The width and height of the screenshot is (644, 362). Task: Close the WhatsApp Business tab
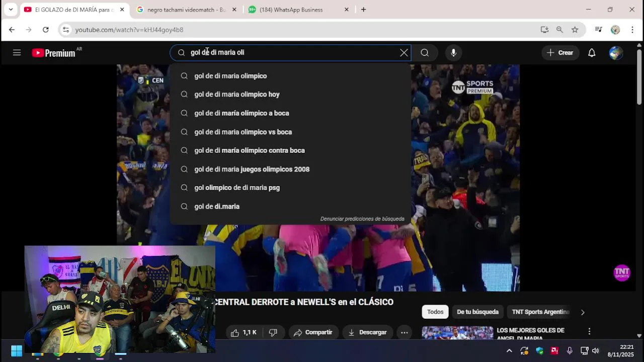[346, 10]
